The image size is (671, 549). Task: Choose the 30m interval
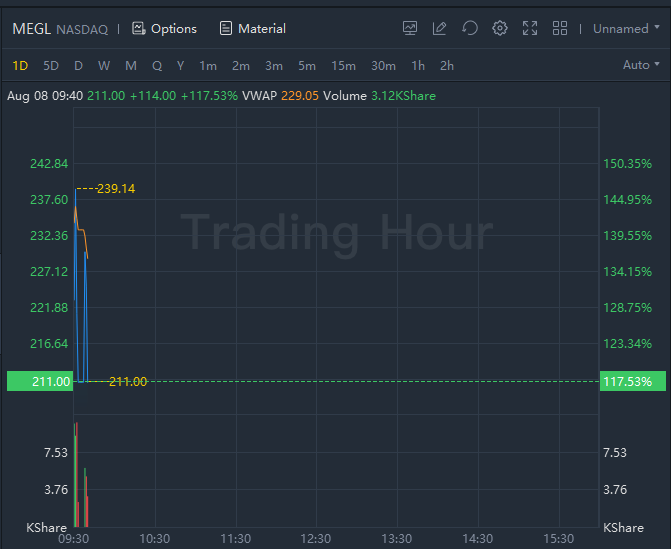[x=383, y=65]
